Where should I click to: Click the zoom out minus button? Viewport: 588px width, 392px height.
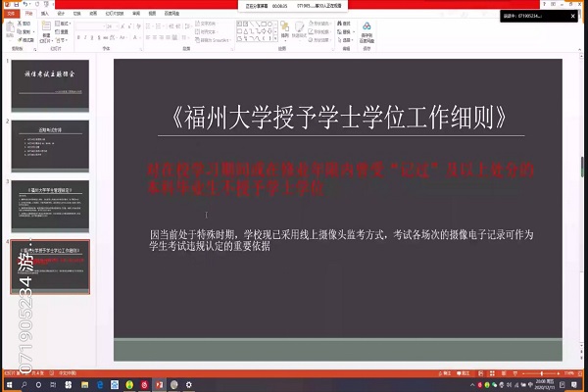(x=523, y=373)
